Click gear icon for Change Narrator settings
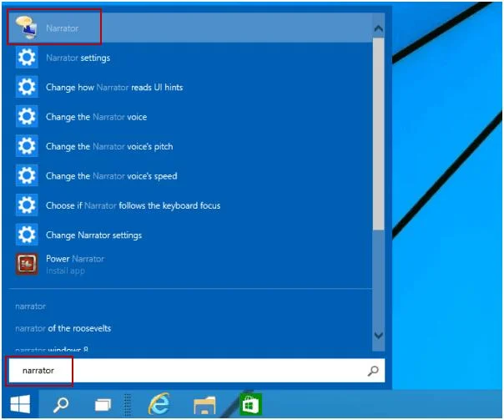The height and width of the screenshot is (420, 504). point(27,235)
